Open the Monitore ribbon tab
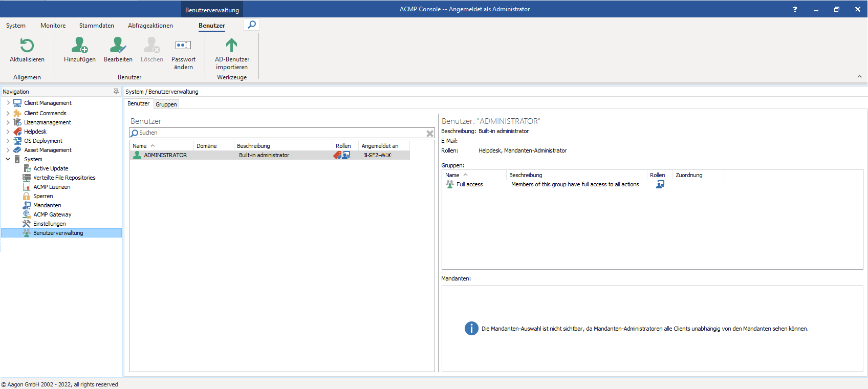The height and width of the screenshot is (389, 868). click(x=53, y=26)
